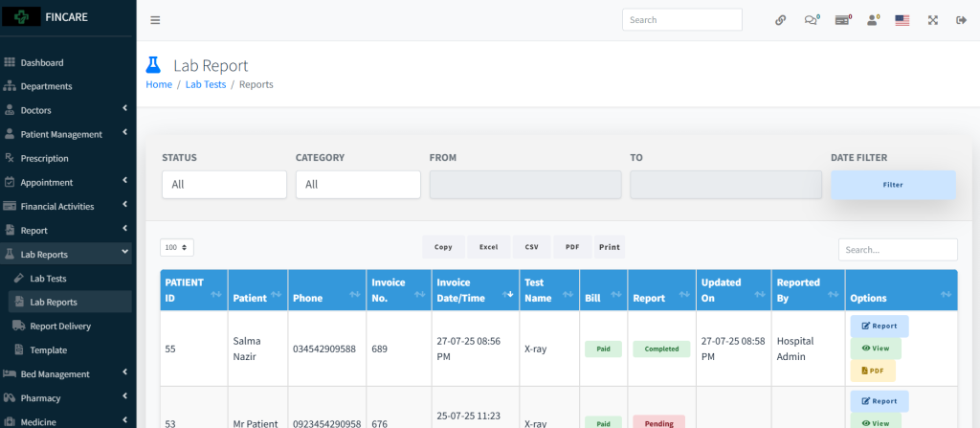
Task: Click the From date input field
Action: pyautogui.click(x=524, y=185)
